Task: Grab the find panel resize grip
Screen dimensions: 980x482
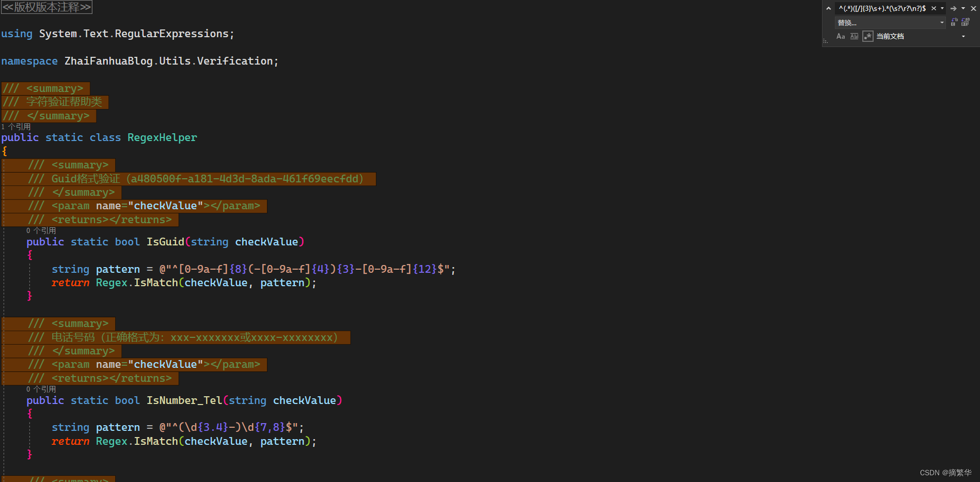Action: click(825, 41)
